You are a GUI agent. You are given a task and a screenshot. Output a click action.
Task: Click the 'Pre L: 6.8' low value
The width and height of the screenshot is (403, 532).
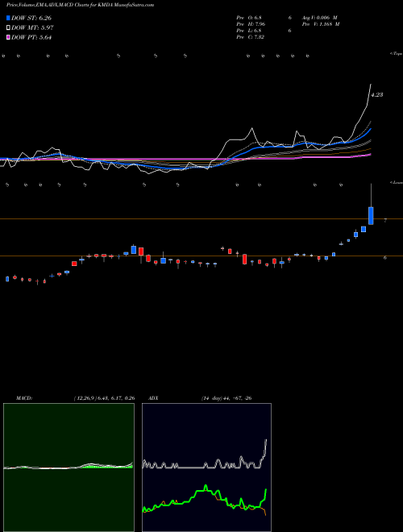click(x=249, y=31)
